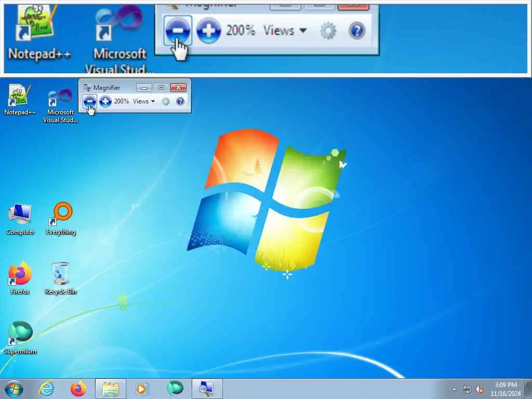Select the Recycle Bin desktop icon
Image resolution: width=532 pixels, height=399 pixels.
61,278
